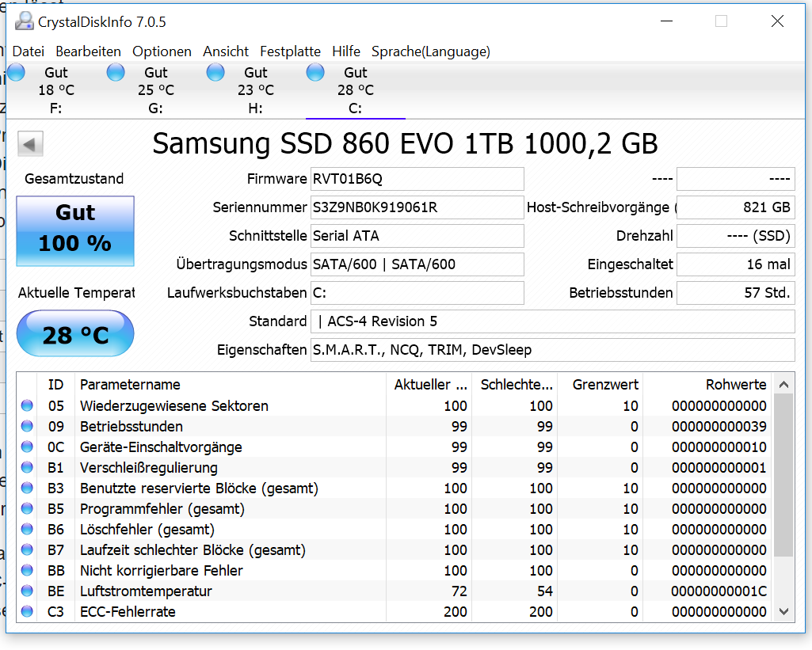This screenshot has height=650, width=812.
Task: Click status dot for Löschfehler row
Action: click(27, 529)
